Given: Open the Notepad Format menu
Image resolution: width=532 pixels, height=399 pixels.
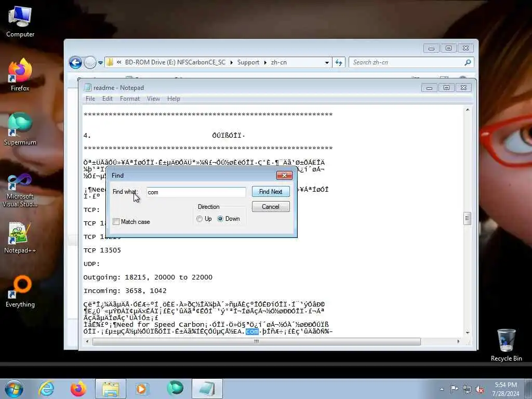Looking at the screenshot, I should click(x=129, y=99).
